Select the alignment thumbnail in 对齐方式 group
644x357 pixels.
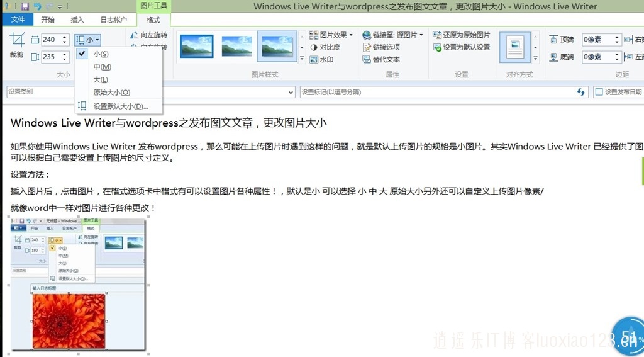click(x=515, y=47)
